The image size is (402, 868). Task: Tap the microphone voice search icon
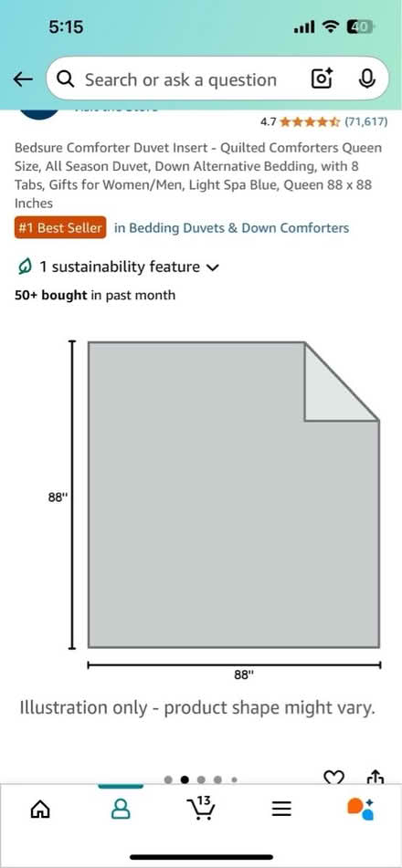(x=366, y=79)
